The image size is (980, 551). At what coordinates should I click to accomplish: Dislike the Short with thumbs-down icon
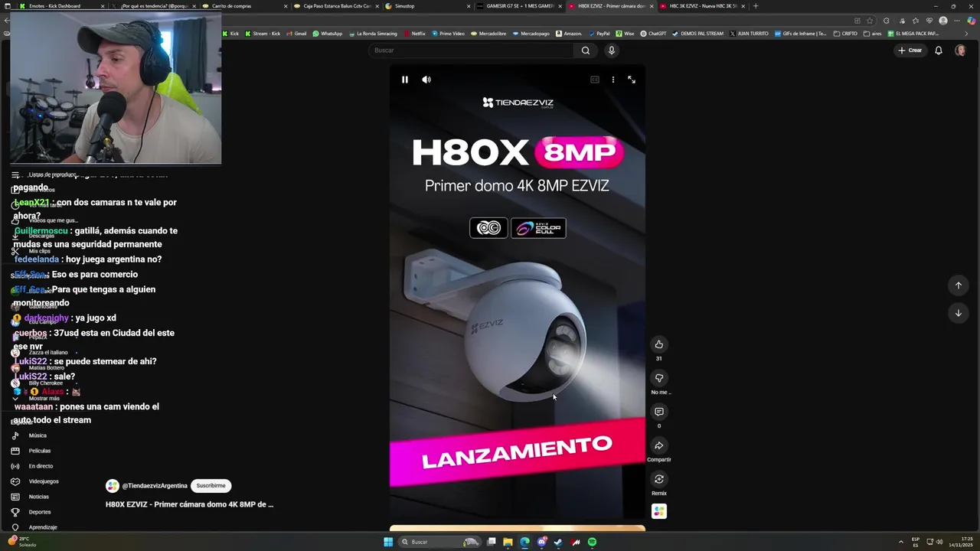[x=658, y=378]
